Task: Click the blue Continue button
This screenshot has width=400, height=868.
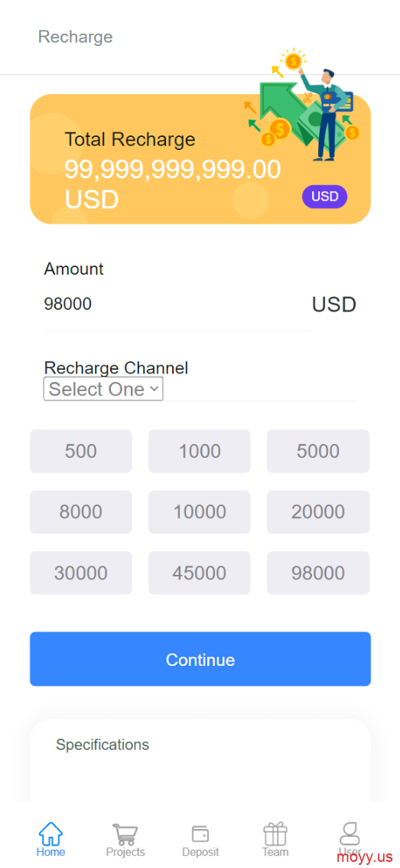Action: pos(200,659)
